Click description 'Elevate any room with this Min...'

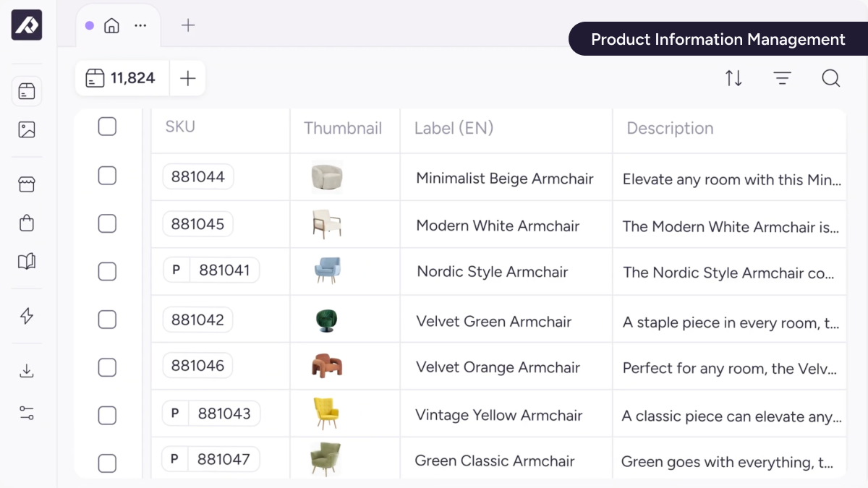click(732, 179)
